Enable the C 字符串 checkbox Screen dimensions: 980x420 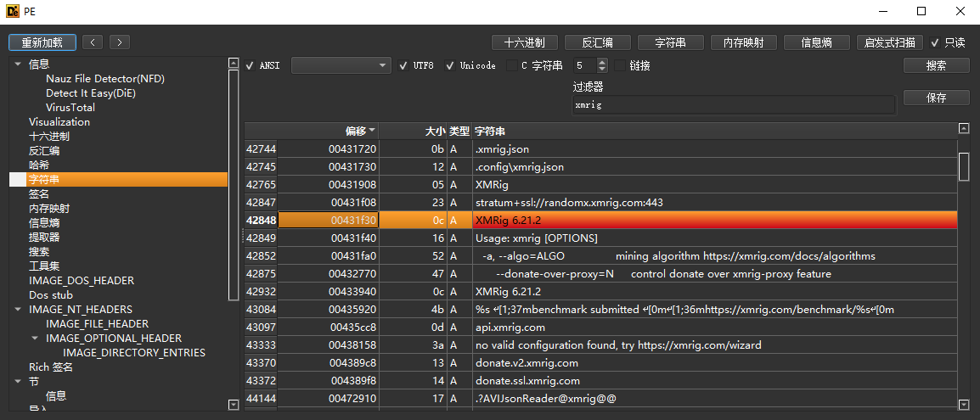tap(511, 65)
